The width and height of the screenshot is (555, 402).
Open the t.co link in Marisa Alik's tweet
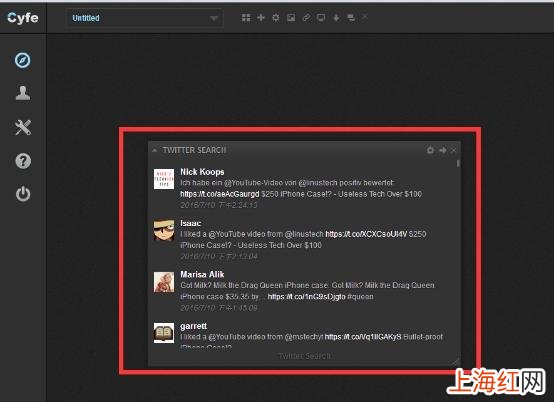[307, 297]
